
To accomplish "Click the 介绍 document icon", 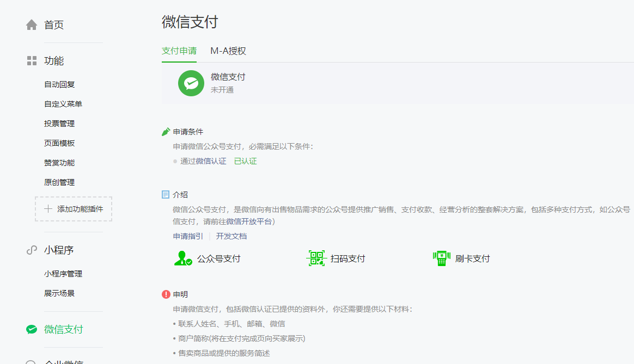I will point(166,195).
